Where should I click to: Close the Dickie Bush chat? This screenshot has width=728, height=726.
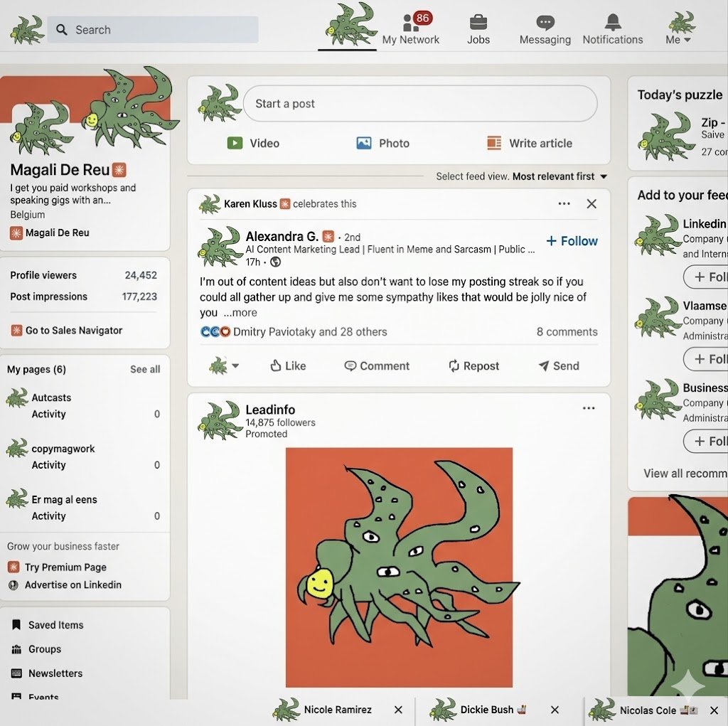point(555,710)
